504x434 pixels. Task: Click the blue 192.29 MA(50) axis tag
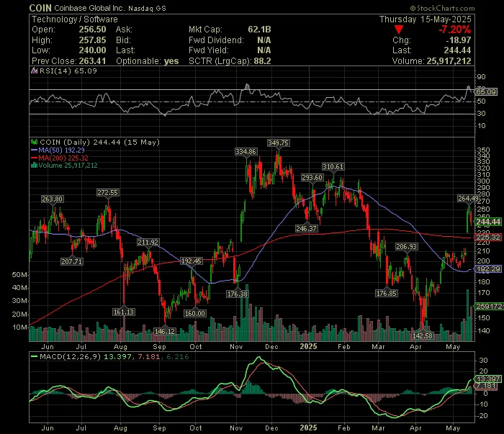tap(488, 269)
